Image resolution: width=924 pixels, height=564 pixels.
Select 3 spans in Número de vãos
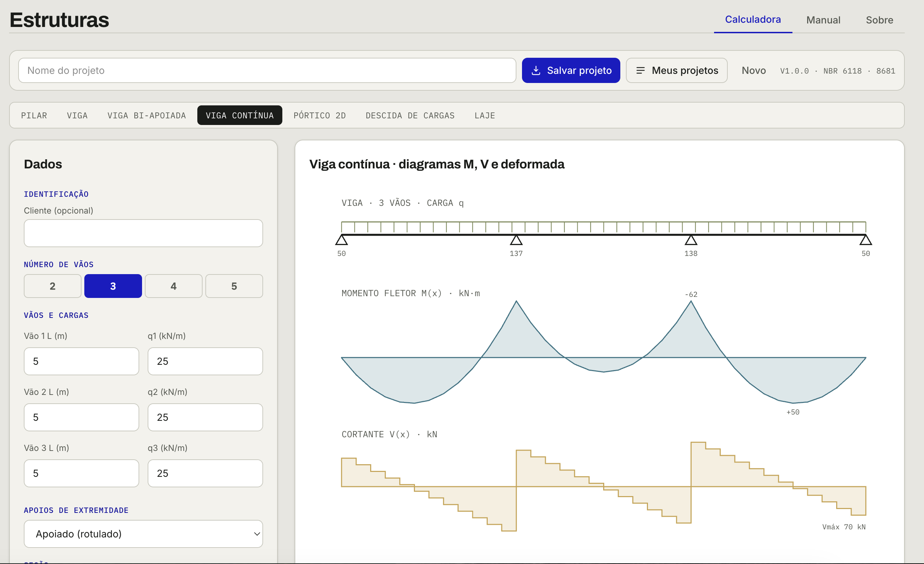click(x=113, y=286)
